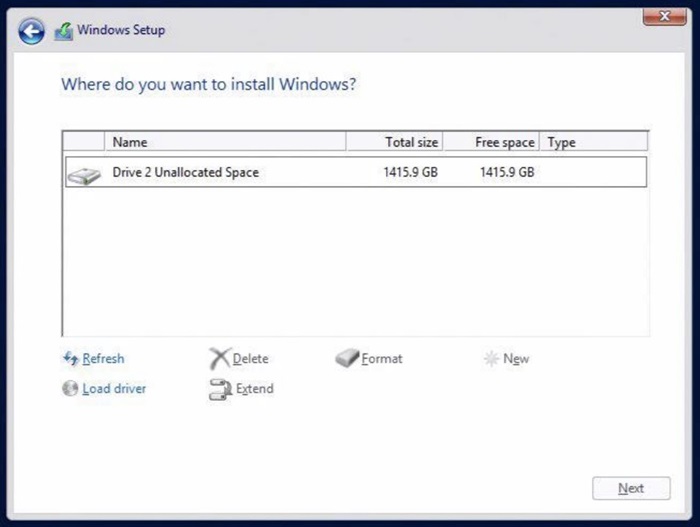Screen dimensions: 700x527
Task: Click the Extend partition icon
Action: [220, 390]
